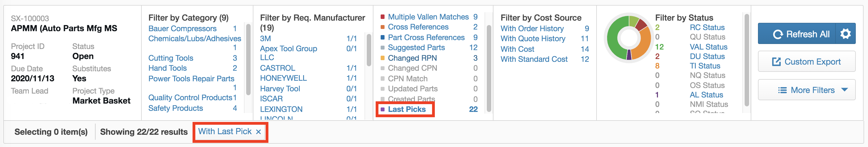Click the purple Last Picks square icon
This screenshot has width=868, height=147.
click(x=382, y=109)
